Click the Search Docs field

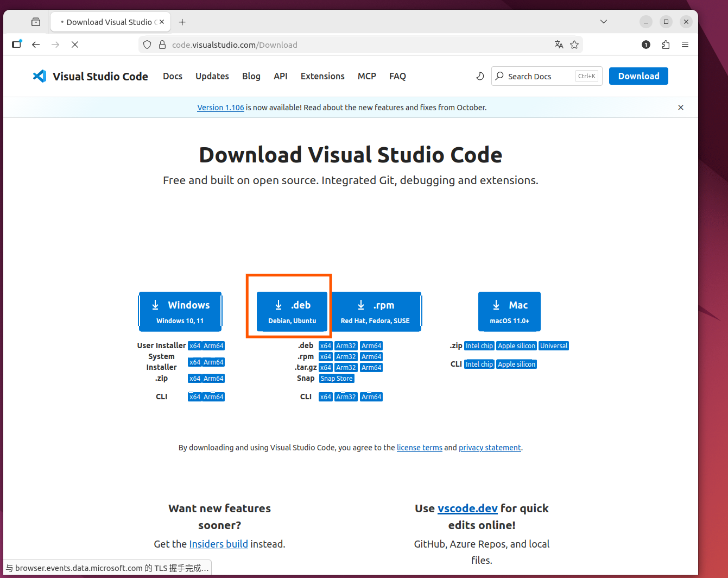547,76
